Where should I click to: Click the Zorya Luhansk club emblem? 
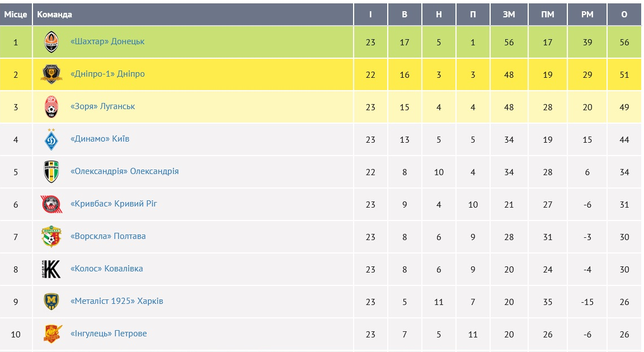pos(51,107)
